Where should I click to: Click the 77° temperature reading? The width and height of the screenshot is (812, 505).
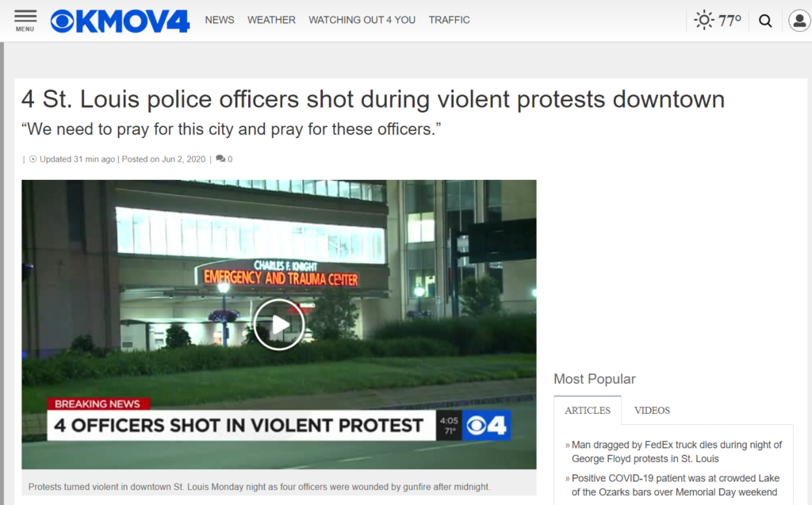[730, 21]
